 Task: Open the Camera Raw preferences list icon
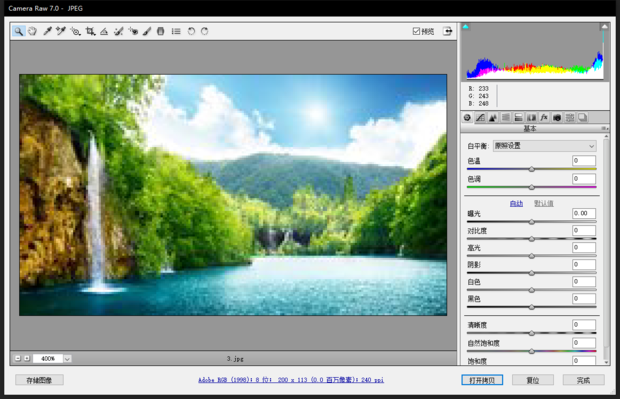pos(176,31)
